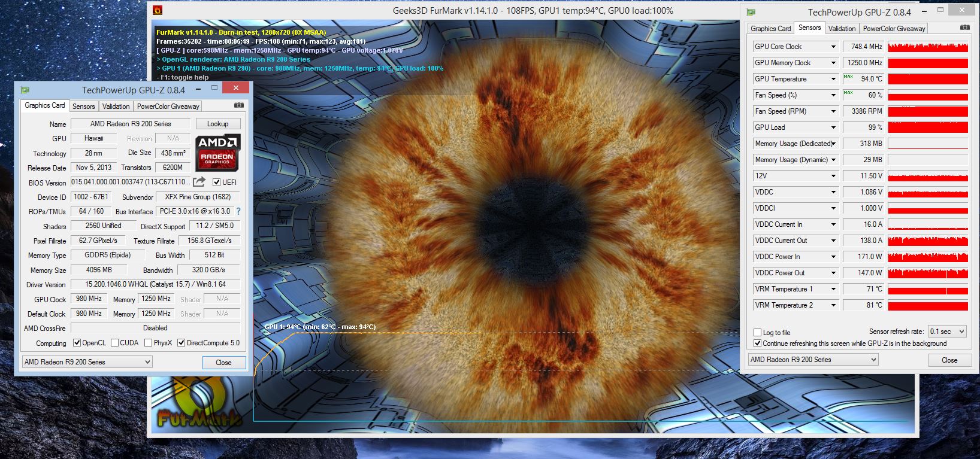Click the camera screenshot icon in the Sensors window
The width and height of the screenshot is (980, 459).
click(964, 28)
